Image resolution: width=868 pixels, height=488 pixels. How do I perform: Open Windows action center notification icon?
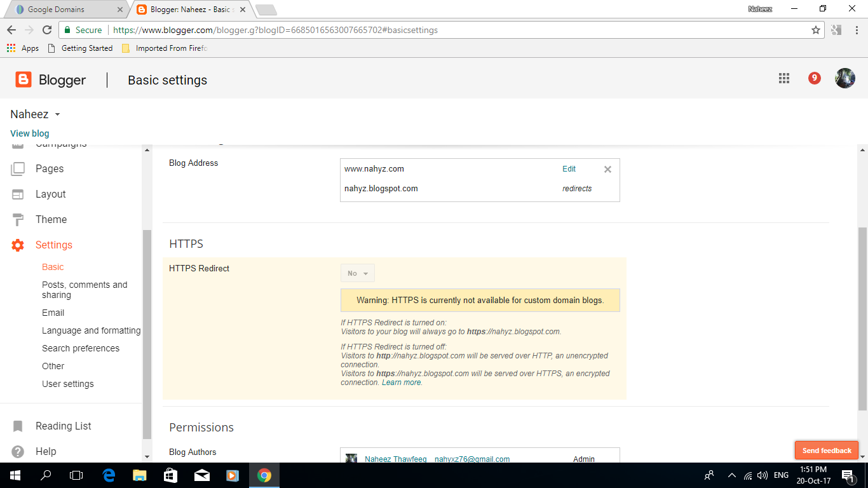(x=847, y=475)
